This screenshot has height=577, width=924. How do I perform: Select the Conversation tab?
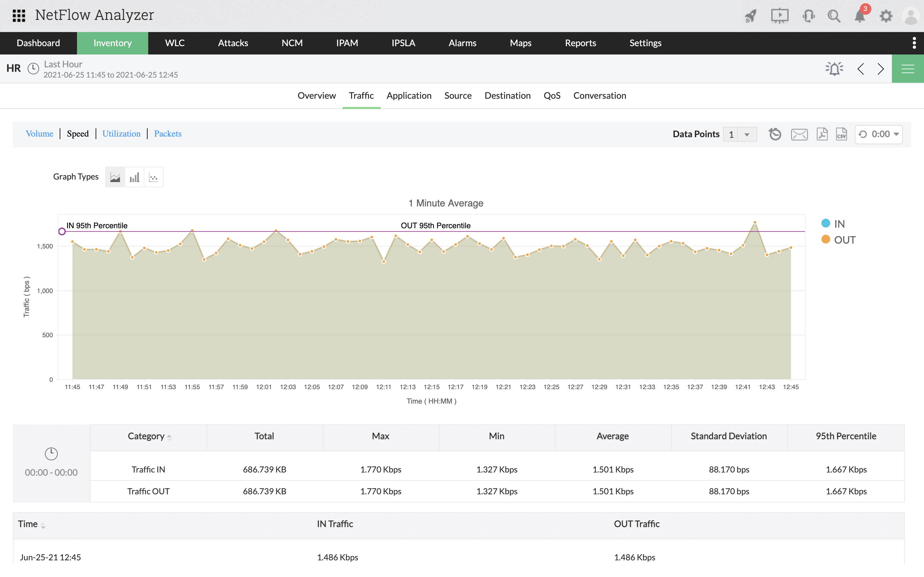(600, 96)
